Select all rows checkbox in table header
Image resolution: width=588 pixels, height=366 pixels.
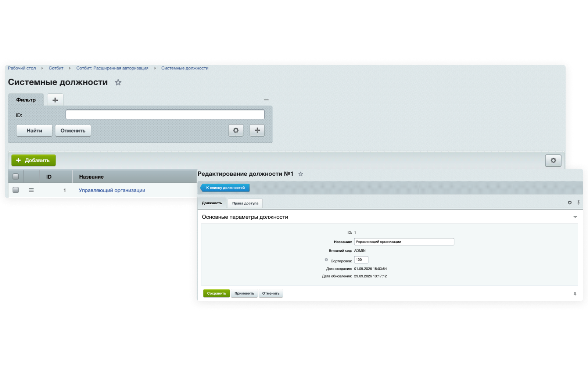pyautogui.click(x=16, y=177)
